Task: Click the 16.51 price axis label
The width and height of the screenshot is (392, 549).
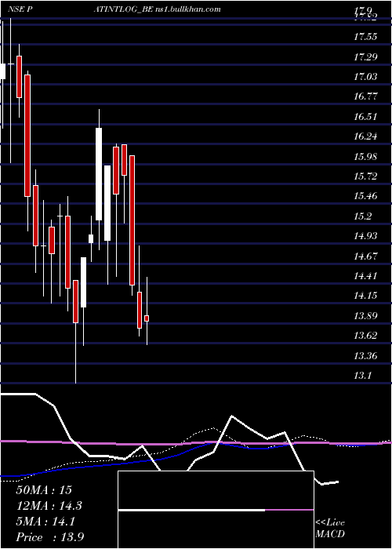Action: [x=365, y=116]
